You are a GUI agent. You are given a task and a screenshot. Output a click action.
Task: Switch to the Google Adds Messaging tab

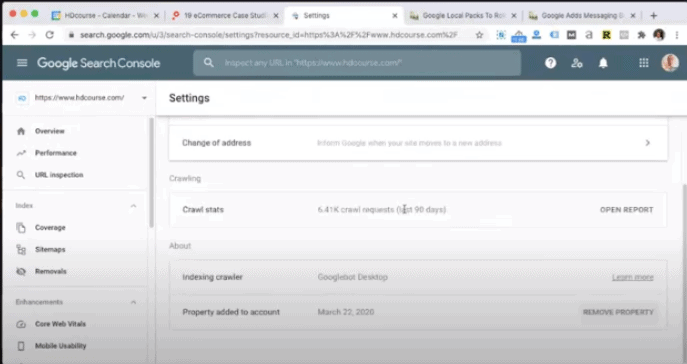coord(582,16)
